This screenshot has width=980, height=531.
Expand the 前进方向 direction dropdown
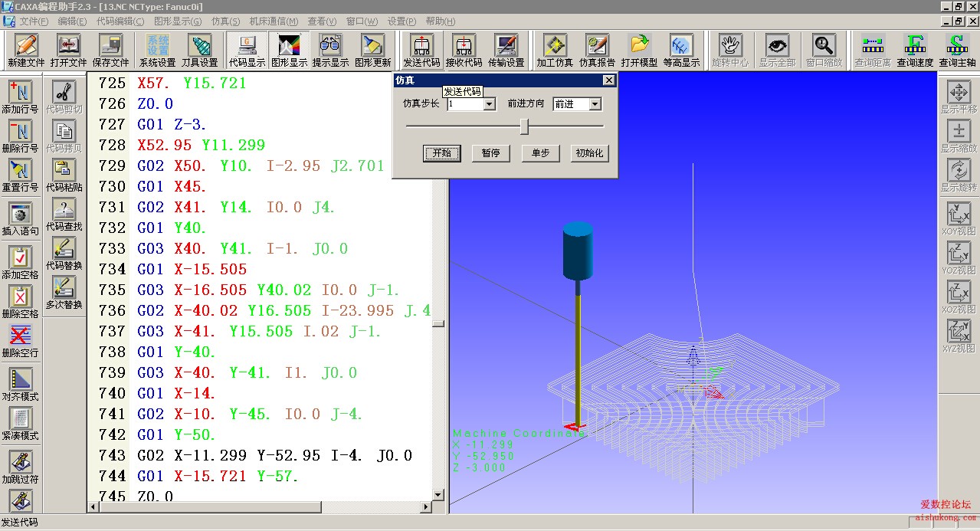point(595,104)
